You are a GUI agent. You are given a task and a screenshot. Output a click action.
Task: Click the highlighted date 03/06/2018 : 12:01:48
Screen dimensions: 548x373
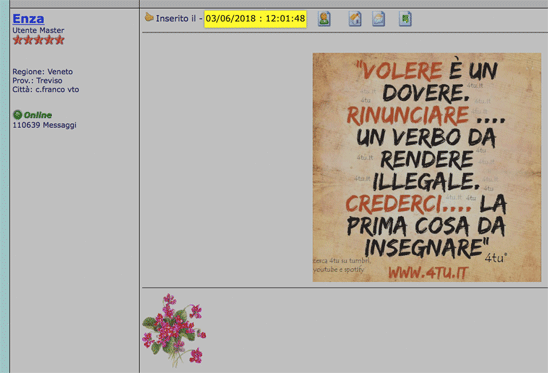[x=255, y=19]
